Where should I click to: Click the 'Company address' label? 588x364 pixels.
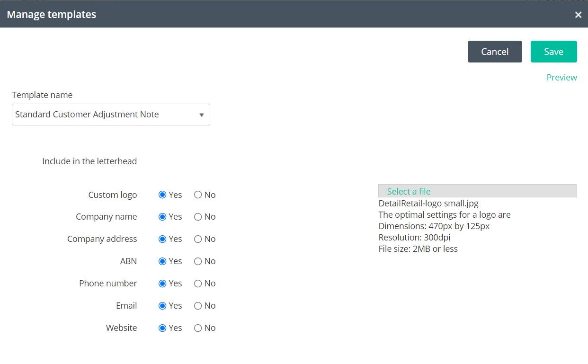[x=102, y=239]
